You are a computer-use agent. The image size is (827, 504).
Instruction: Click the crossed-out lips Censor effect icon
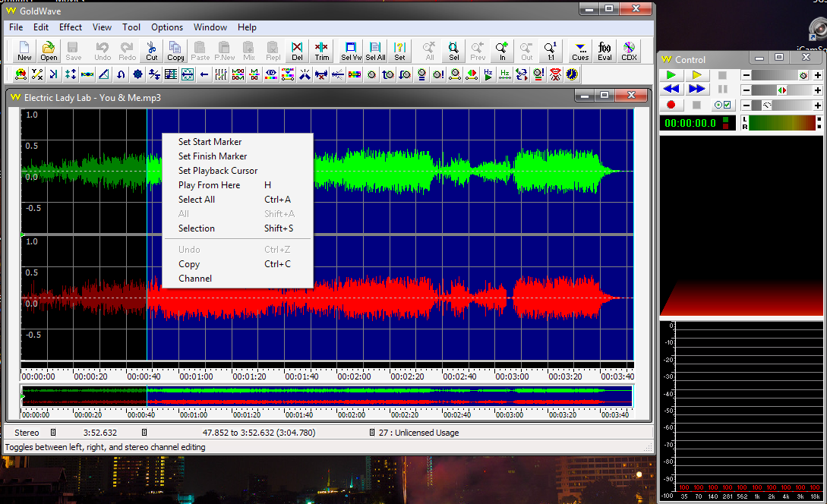point(555,74)
